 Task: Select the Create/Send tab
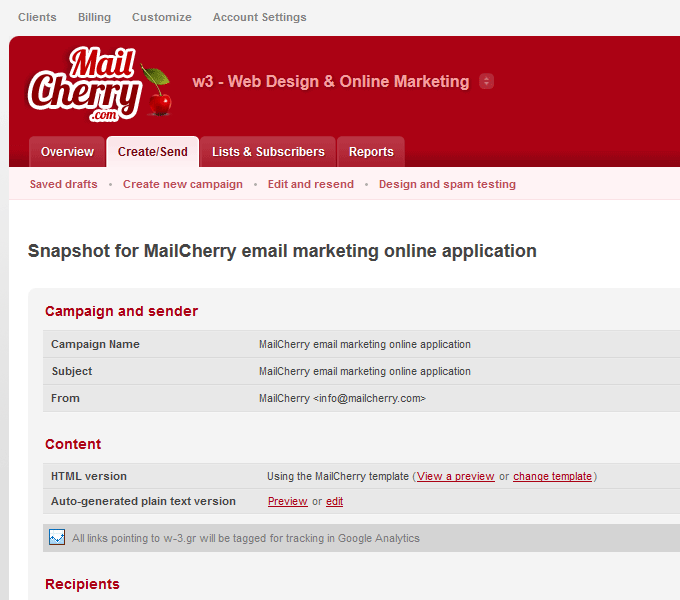[153, 152]
